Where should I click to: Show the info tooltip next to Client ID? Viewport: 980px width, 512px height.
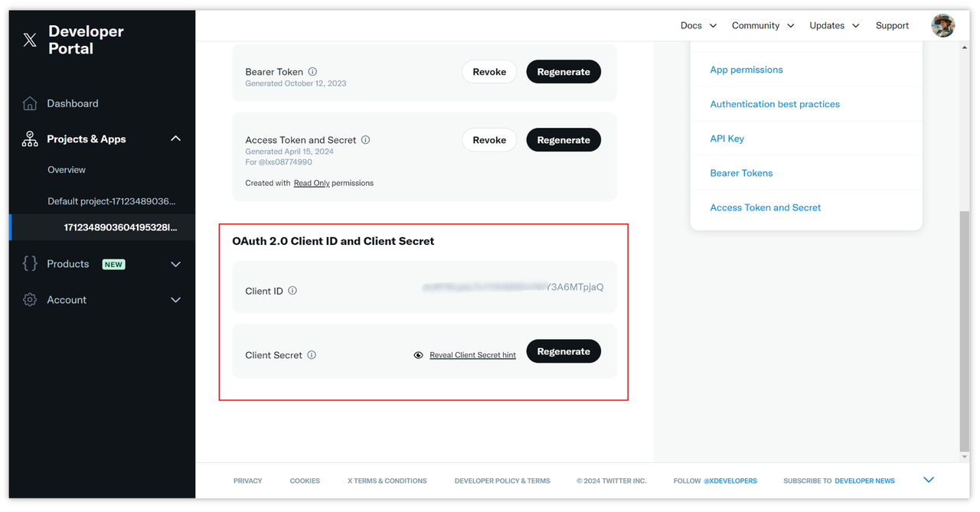pos(292,291)
